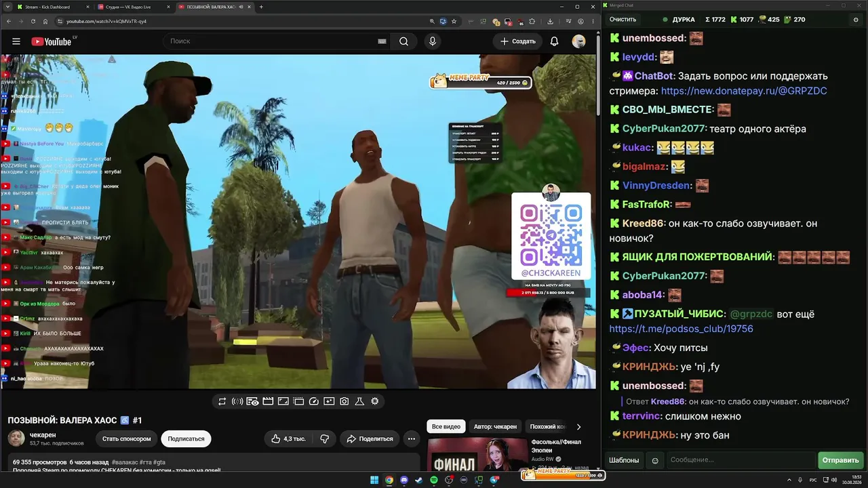This screenshot has width=868, height=488.
Task: Open the new.donatepay.ru link in chat
Action: click(744, 91)
